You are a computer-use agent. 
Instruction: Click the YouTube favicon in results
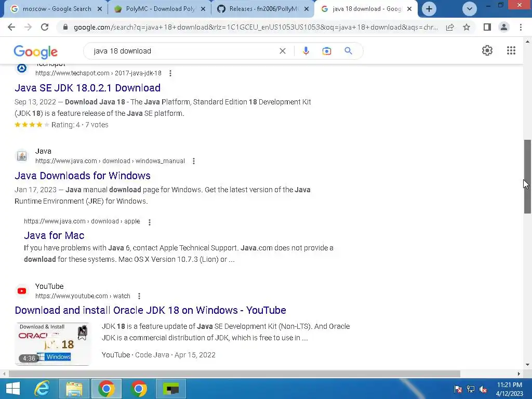tap(22, 291)
